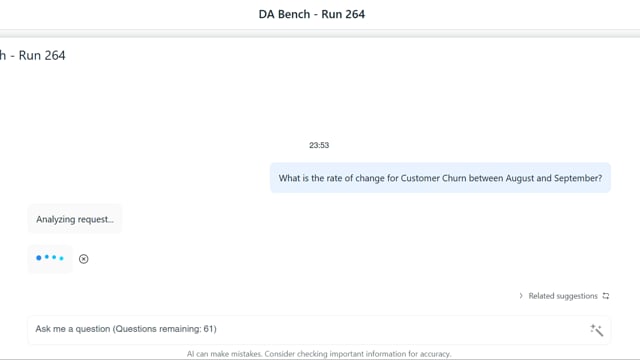Click the Customer Churn question message bubble
The height and width of the screenshot is (360, 640).
pyautogui.click(x=440, y=178)
